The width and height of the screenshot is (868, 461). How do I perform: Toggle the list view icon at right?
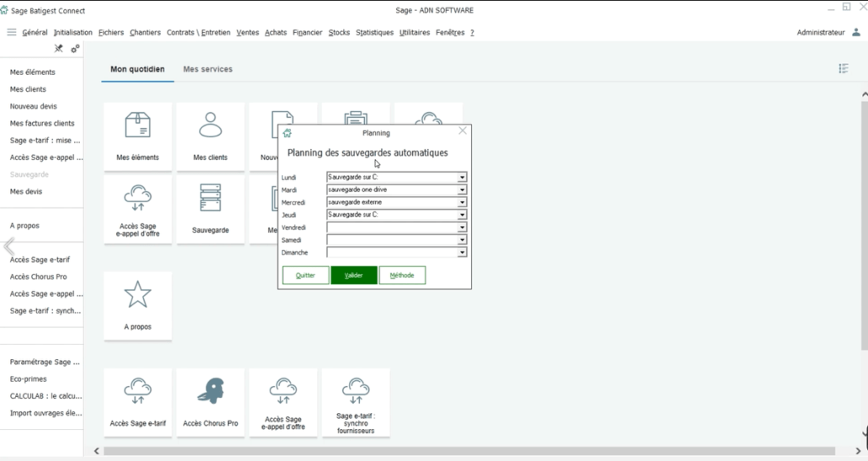(843, 68)
